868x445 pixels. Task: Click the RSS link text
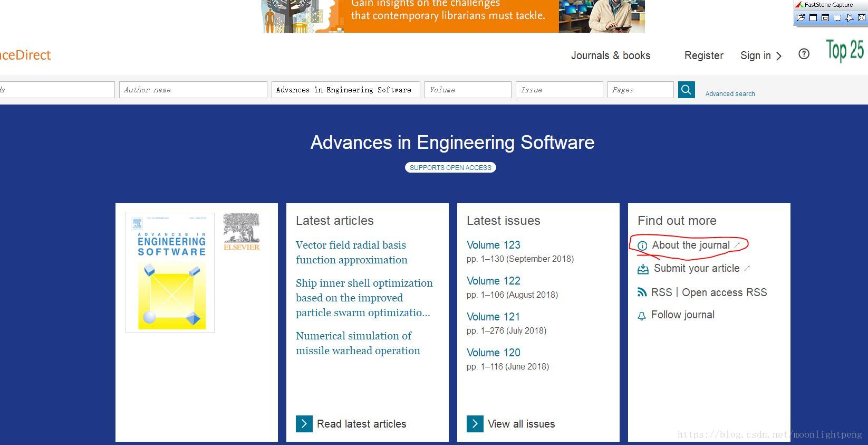coord(662,292)
